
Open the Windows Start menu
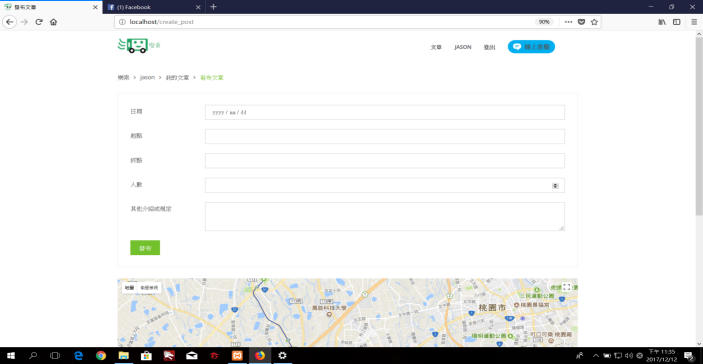click(x=11, y=355)
